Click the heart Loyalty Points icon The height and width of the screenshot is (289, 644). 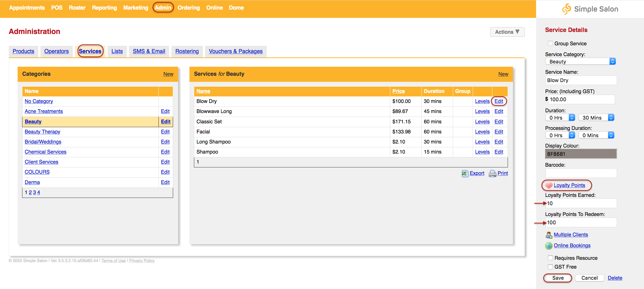(x=549, y=185)
